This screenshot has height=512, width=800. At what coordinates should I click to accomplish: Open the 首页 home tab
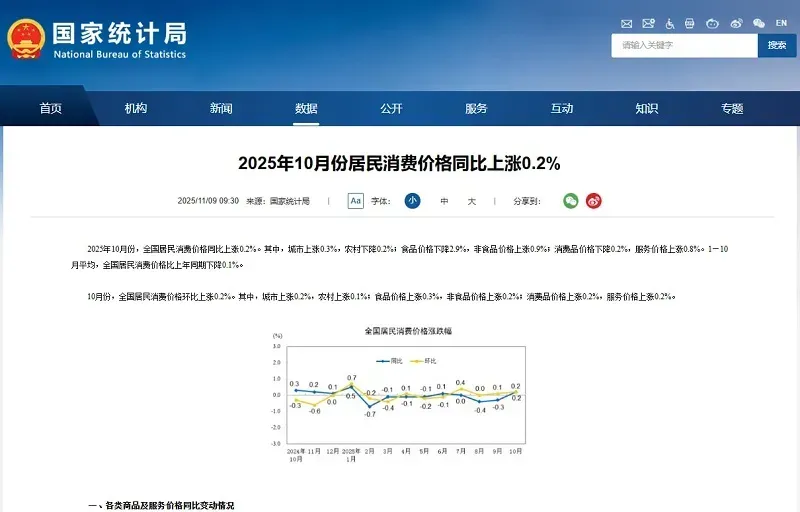coord(50,109)
